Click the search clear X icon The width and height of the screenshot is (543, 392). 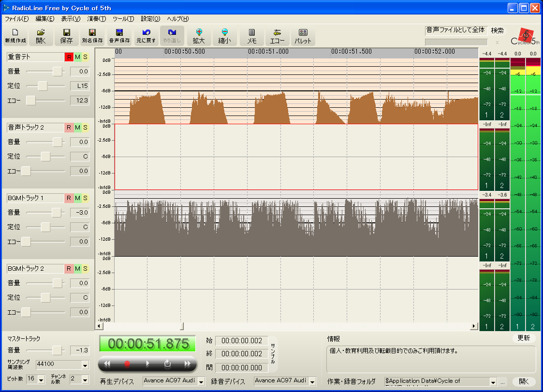(x=497, y=42)
